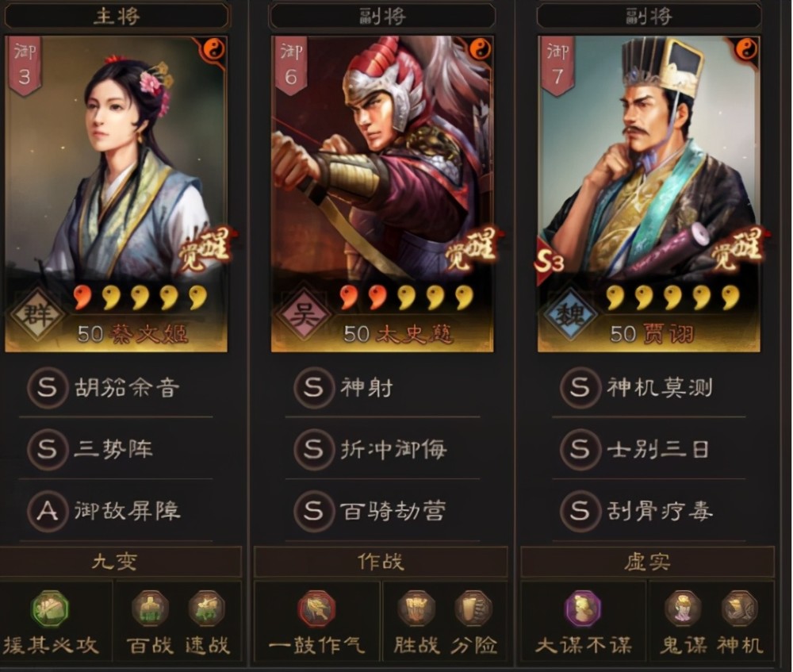Screen dimensions: 793x672
Task: Open the 胡笳余音 skill slot
Action: pos(117,388)
